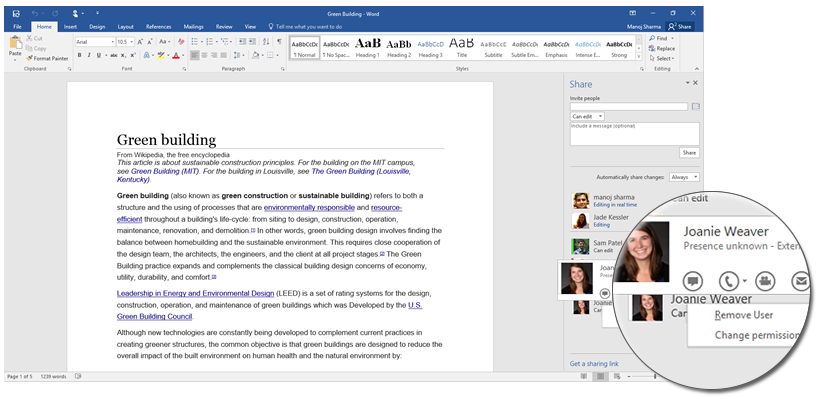This screenshot has height=399, width=820.
Task: Click the Increase Indent icon
Action: 253,42
